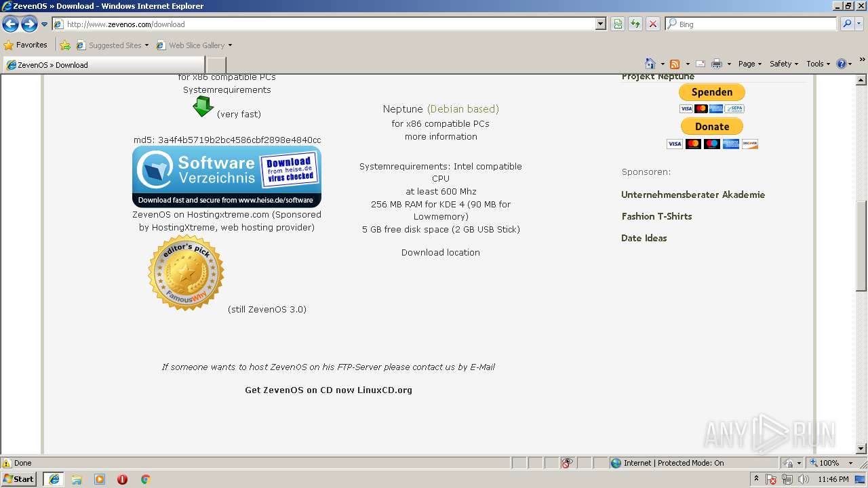Viewport: 868px width, 488px height.
Task: Click the volume speaker tray icon
Action: click(x=804, y=479)
